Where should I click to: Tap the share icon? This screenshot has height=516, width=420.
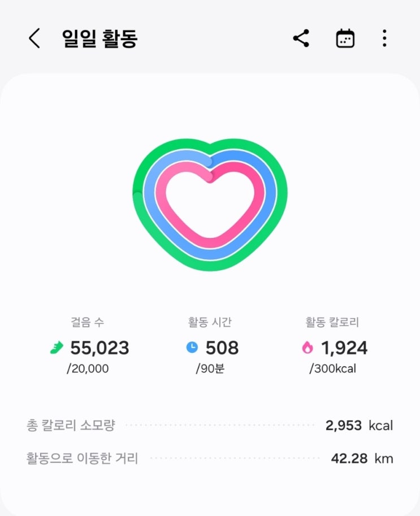point(301,38)
